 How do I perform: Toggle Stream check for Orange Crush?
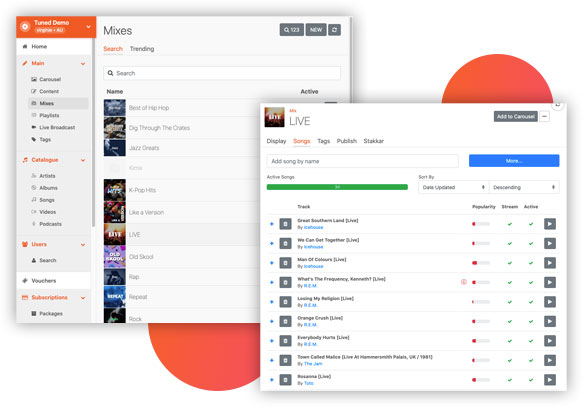coord(510,321)
